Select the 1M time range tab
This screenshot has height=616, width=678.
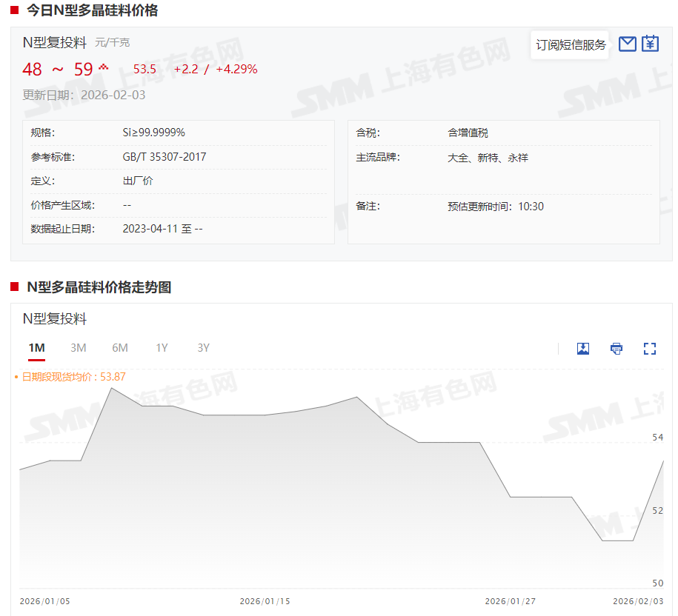point(36,348)
